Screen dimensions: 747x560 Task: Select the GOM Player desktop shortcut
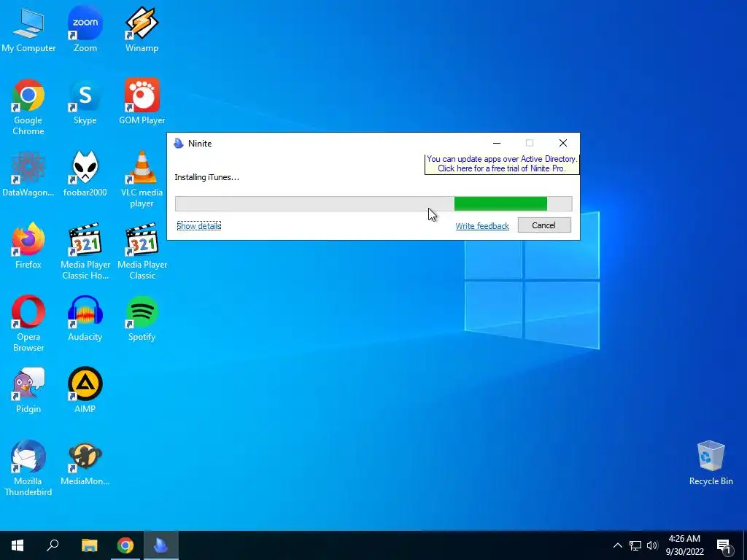click(x=142, y=102)
